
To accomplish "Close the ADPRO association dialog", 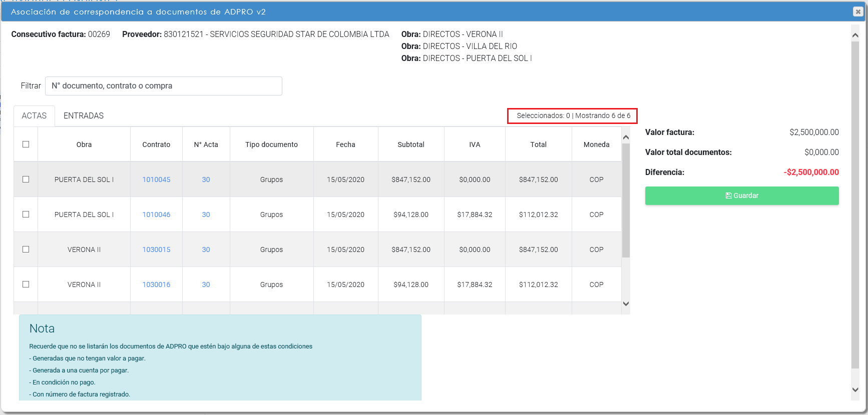I will click(x=858, y=11).
